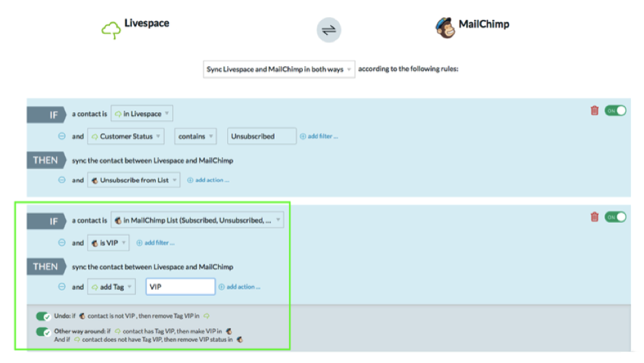Remove the add Tag action with minus icon

pos(62,286)
